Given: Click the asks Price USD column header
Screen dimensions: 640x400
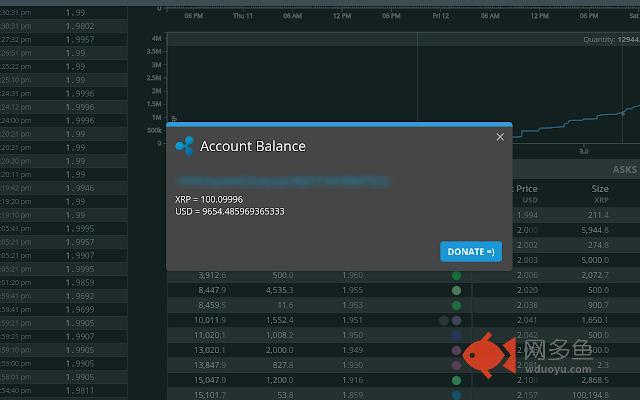Looking at the screenshot, I should (x=527, y=193).
